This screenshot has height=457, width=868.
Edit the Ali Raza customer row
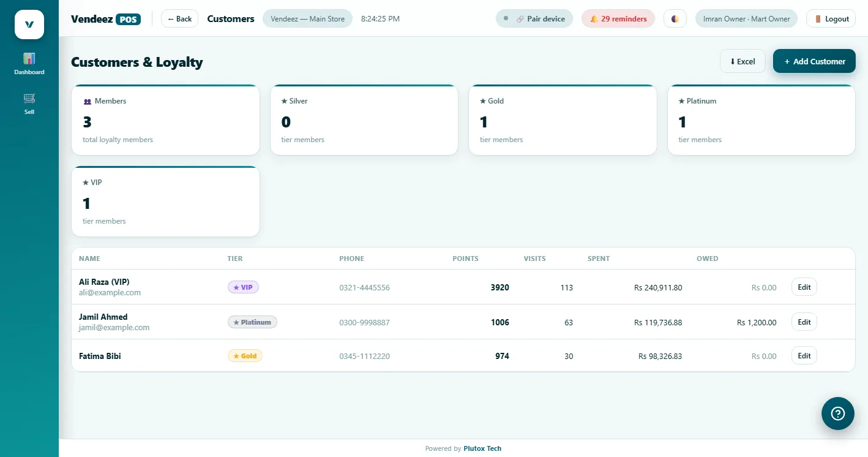coord(804,287)
